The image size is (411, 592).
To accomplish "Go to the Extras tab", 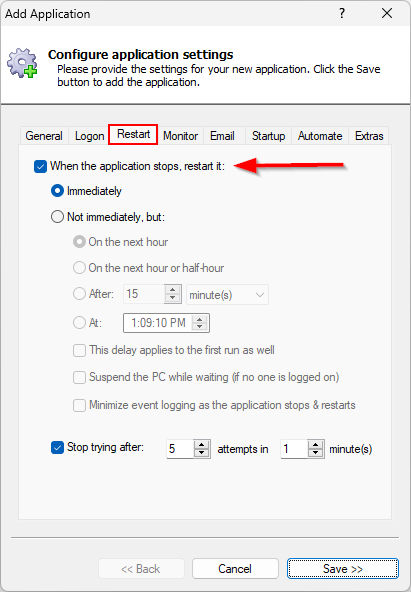I will click(369, 136).
